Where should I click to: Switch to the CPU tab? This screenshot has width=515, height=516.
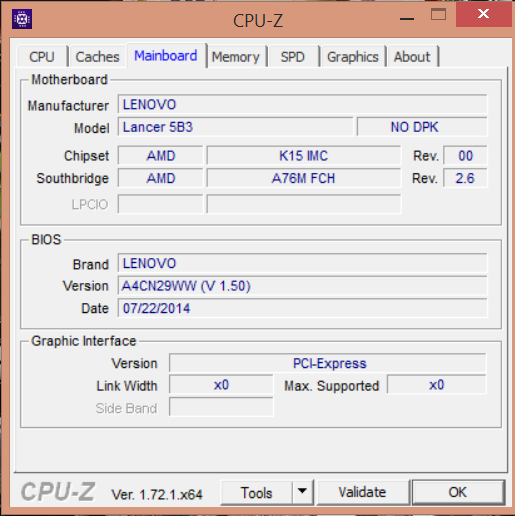(42, 57)
